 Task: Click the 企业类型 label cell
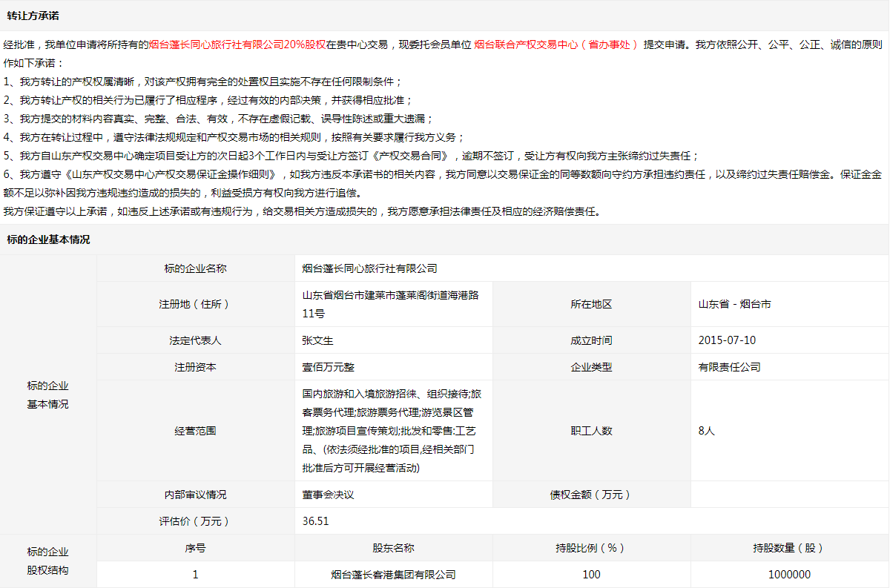(592, 367)
